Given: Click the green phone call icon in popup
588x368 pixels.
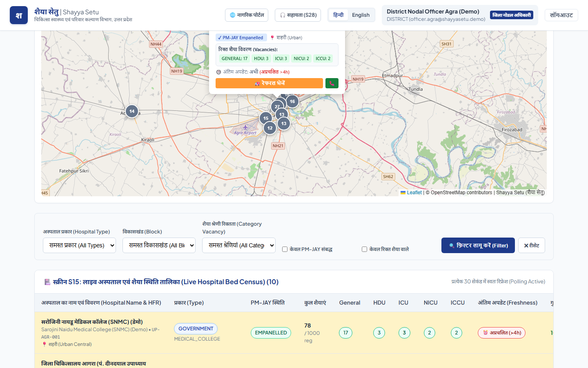Looking at the screenshot, I should pyautogui.click(x=332, y=83).
